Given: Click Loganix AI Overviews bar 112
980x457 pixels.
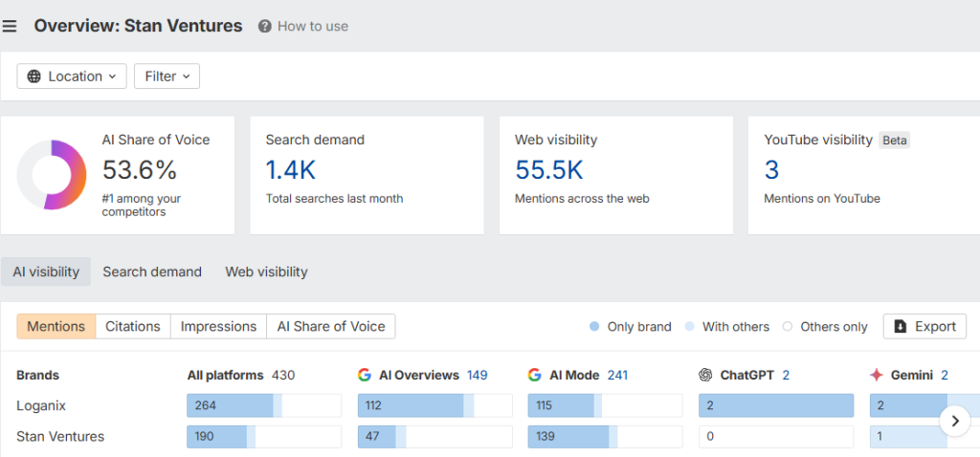Looking at the screenshot, I should [435, 405].
